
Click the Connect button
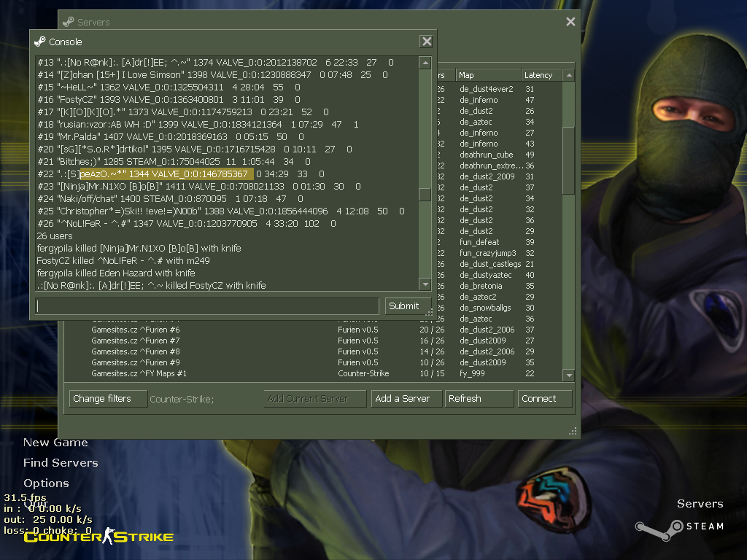coord(544,399)
